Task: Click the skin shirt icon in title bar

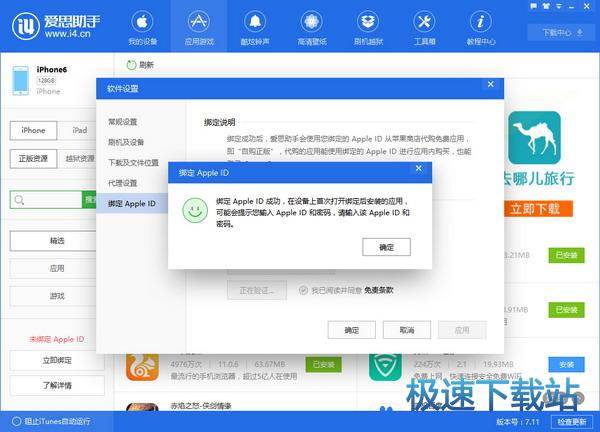Action: (x=546, y=6)
